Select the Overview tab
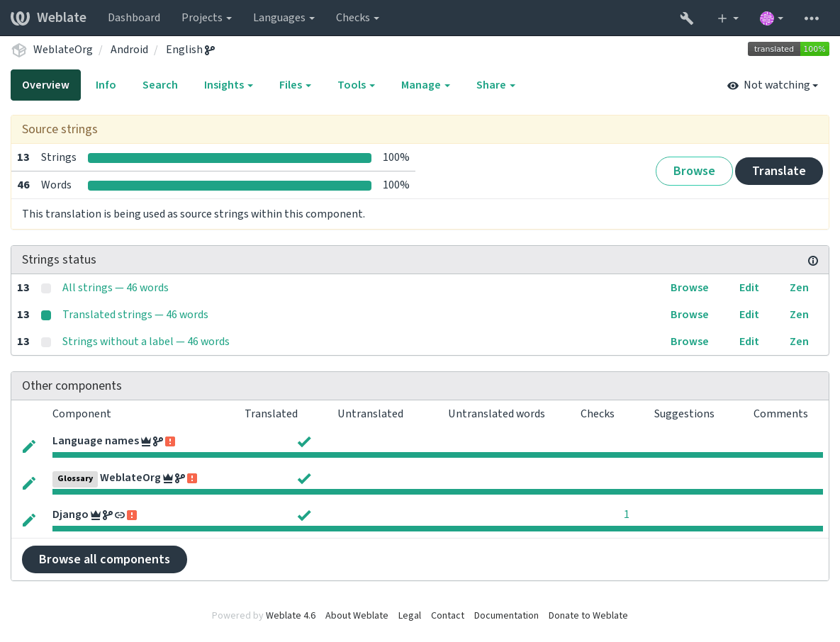This screenshot has height=642, width=840. click(x=45, y=85)
